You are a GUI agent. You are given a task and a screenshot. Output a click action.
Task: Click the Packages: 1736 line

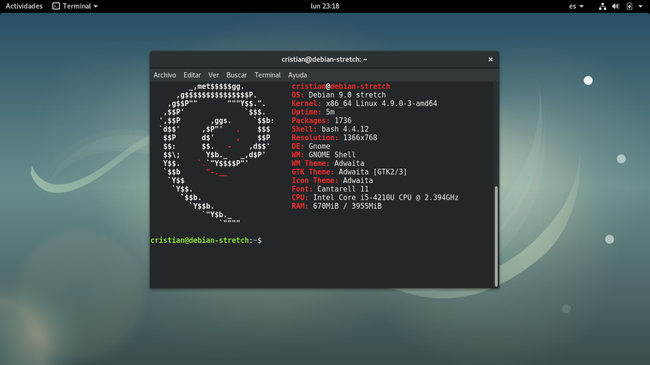click(322, 121)
